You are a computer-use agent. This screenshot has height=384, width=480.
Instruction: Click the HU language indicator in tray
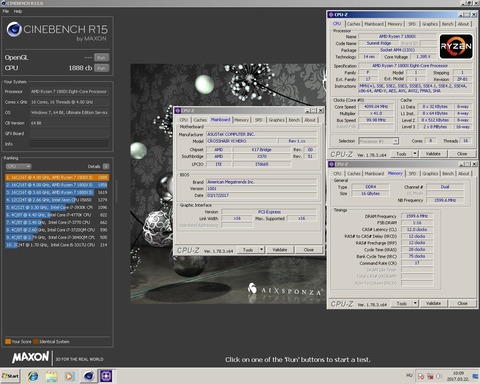pyautogui.click(x=409, y=376)
